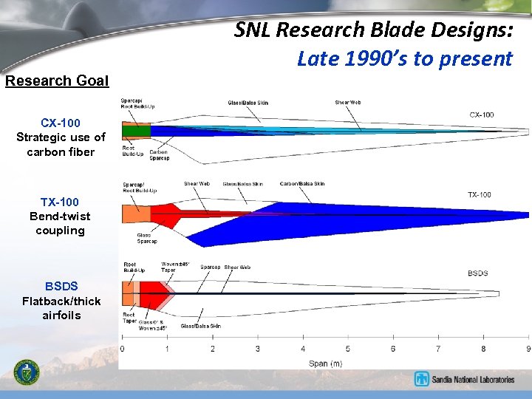This screenshot has width=532, height=399.
Task: Click the blue 'CX-100' heading under Research Goal
Action: pyautogui.click(x=61, y=123)
